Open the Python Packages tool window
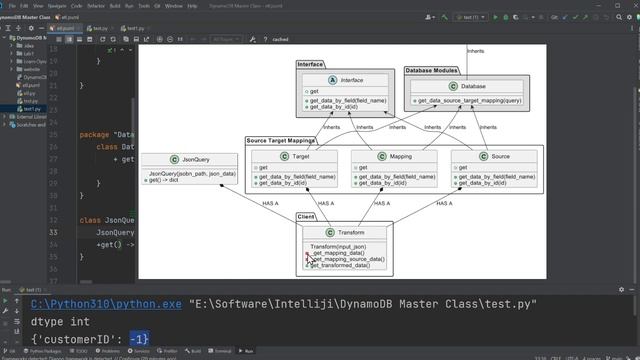This screenshot has width=640, height=360. click(x=42, y=351)
